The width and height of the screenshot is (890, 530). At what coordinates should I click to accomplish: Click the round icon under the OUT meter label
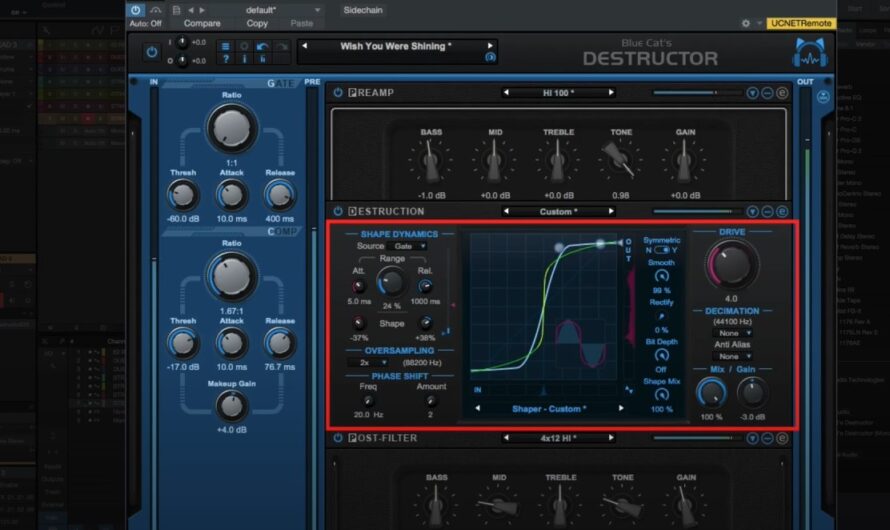(x=823, y=96)
